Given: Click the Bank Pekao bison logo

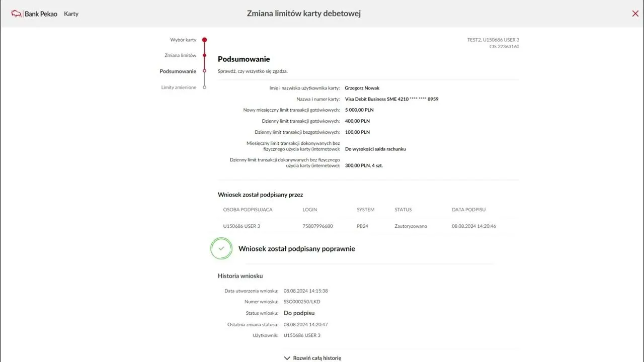Looking at the screenshot, I should (x=17, y=14).
